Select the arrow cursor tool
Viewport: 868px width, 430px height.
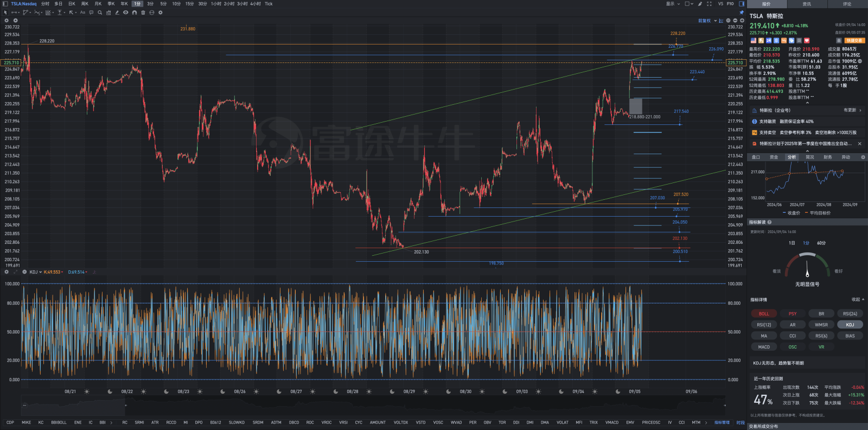click(5, 12)
